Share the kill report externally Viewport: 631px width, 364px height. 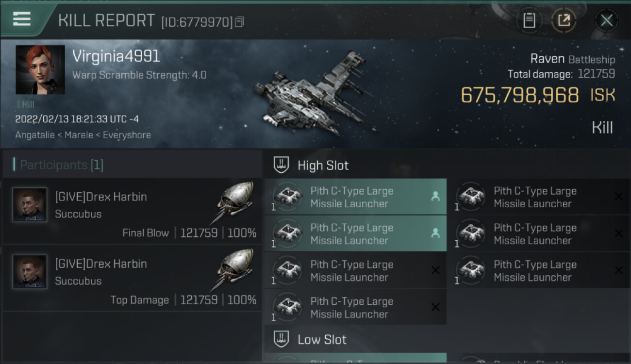[x=564, y=20]
